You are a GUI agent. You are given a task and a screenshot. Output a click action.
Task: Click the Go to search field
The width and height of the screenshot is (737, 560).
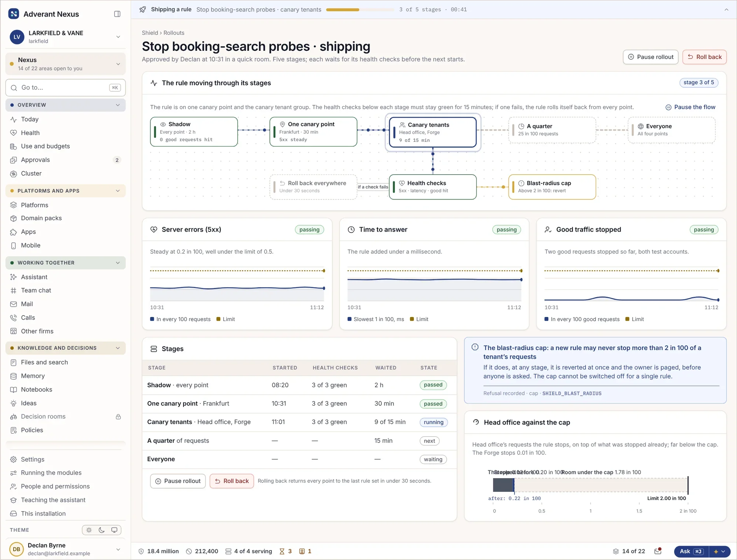tap(66, 88)
